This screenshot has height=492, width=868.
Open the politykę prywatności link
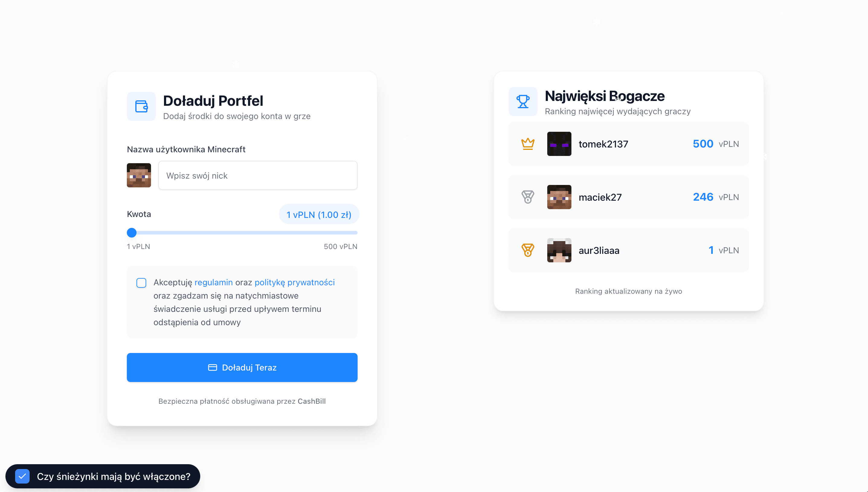pos(294,283)
